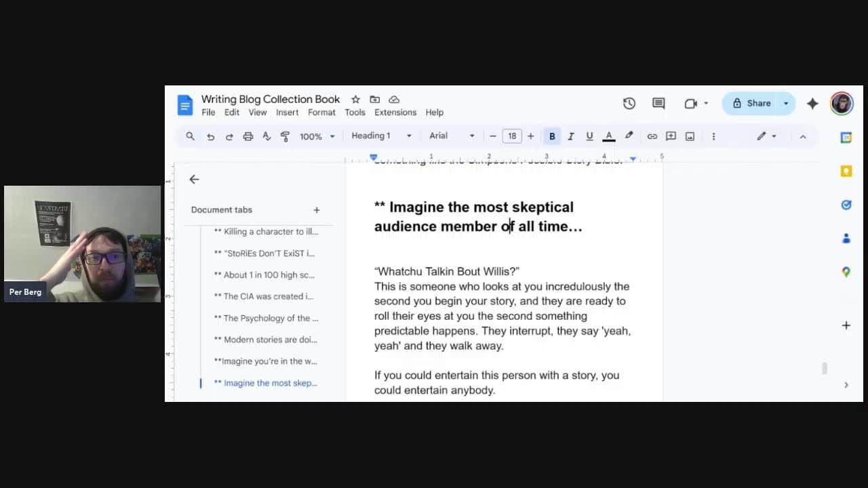The width and height of the screenshot is (868, 488).
Task: Open the comments speech bubble icon
Action: pyautogui.click(x=658, y=104)
